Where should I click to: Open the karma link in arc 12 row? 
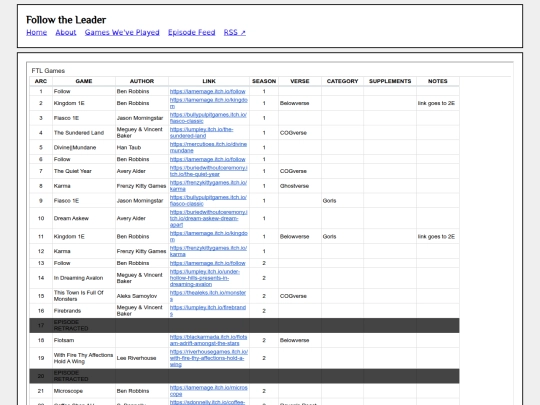click(x=208, y=251)
